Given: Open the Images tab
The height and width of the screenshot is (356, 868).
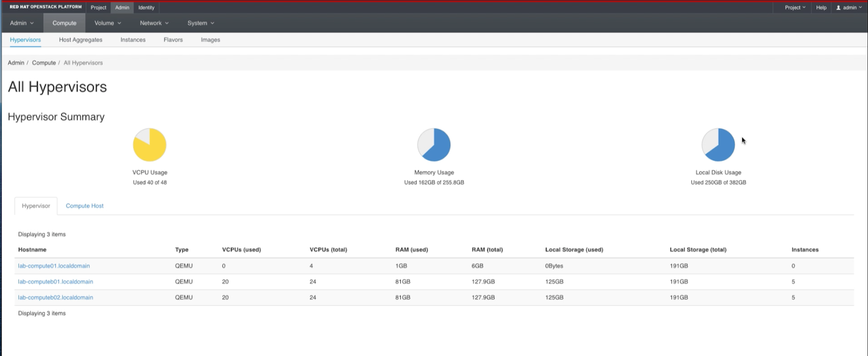Looking at the screenshot, I should [x=210, y=40].
